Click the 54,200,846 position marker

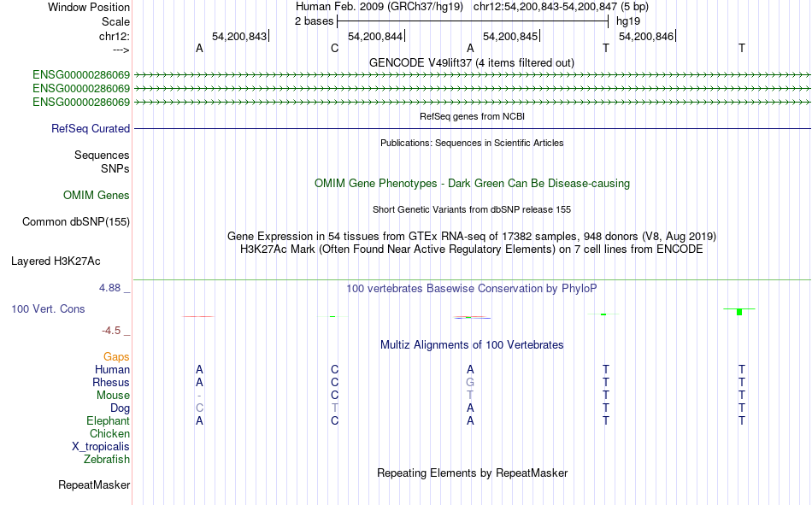pos(647,36)
